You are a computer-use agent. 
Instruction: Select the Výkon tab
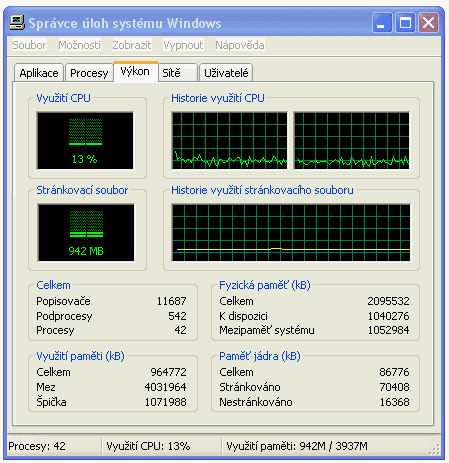coord(135,71)
